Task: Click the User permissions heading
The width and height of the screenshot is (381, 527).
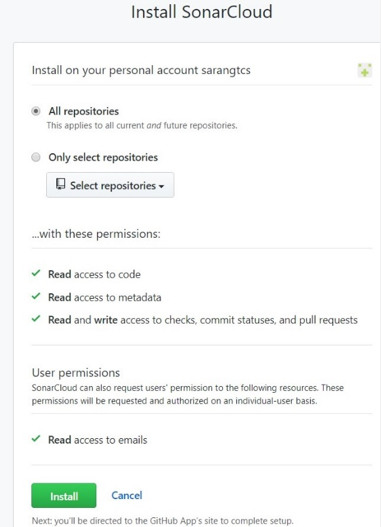Action: (x=76, y=373)
